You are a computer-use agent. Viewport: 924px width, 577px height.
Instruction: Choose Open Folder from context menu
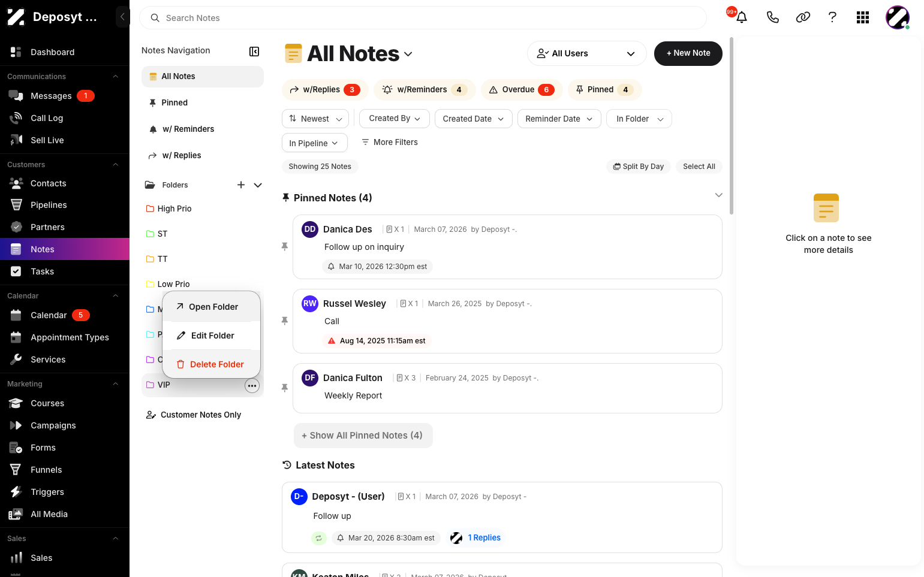[211, 307]
